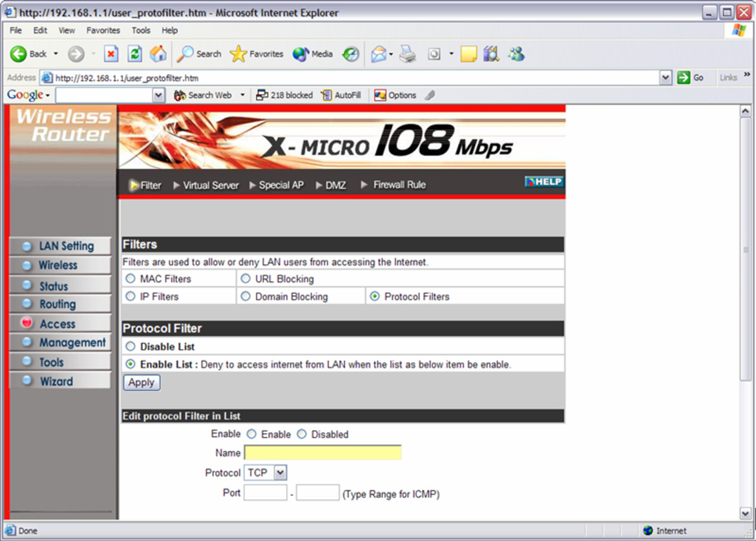Image resolution: width=756 pixels, height=541 pixels.
Task: Click the highlighter pencil icon
Action: click(430, 96)
